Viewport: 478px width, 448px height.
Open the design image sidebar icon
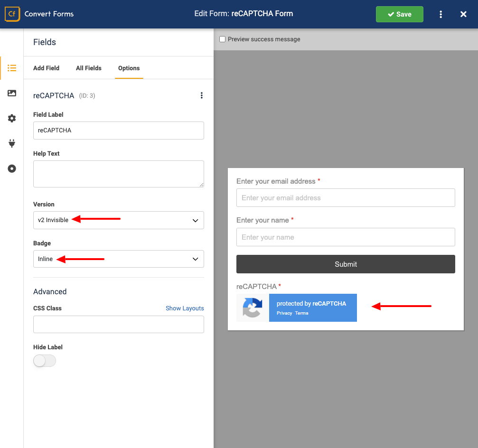pyautogui.click(x=12, y=93)
